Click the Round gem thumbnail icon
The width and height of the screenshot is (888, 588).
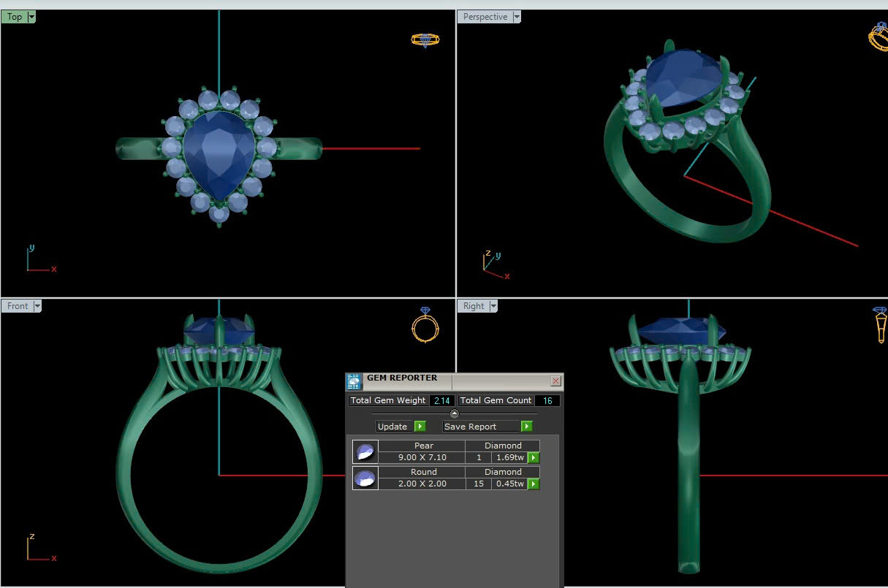(365, 478)
